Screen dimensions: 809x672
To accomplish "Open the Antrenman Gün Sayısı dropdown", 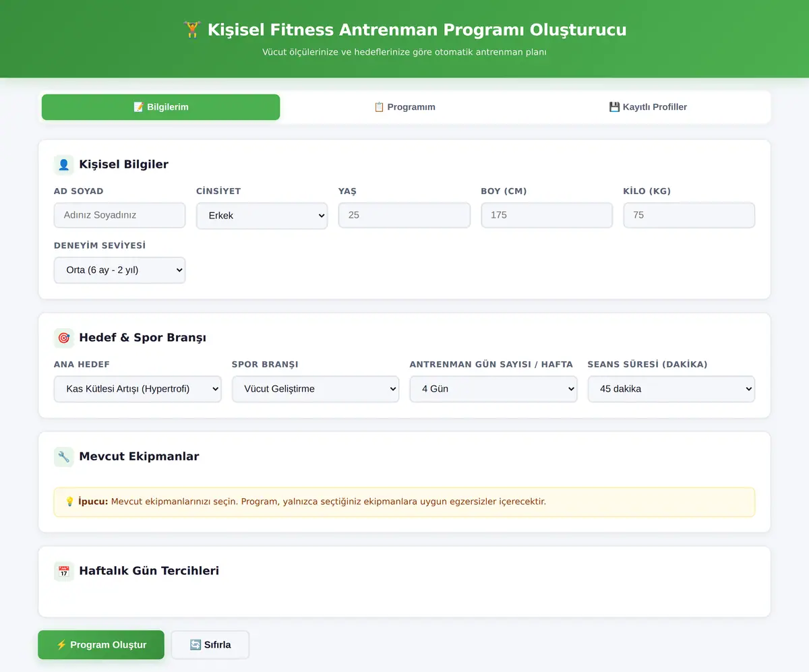I will [x=493, y=389].
